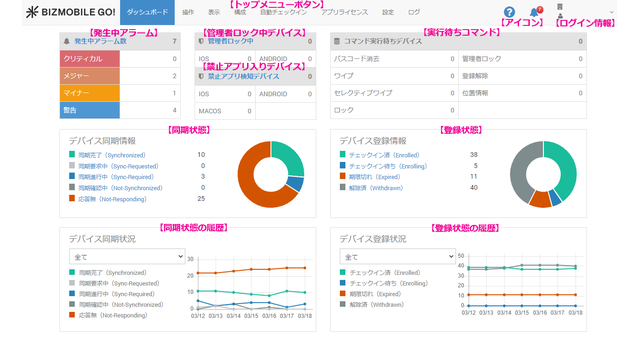Open 同期完了 (Synchronized) link in デバイス同期情報

pos(112,155)
